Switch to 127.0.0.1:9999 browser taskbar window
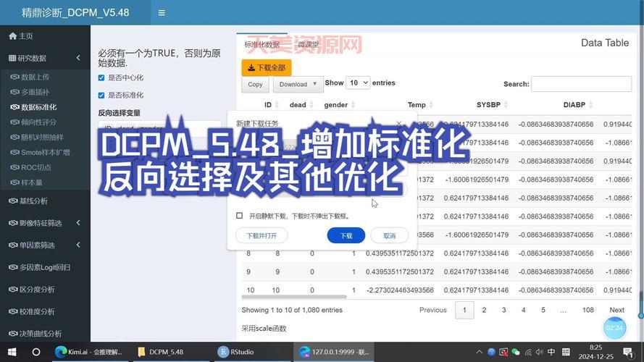 [x=334, y=352]
